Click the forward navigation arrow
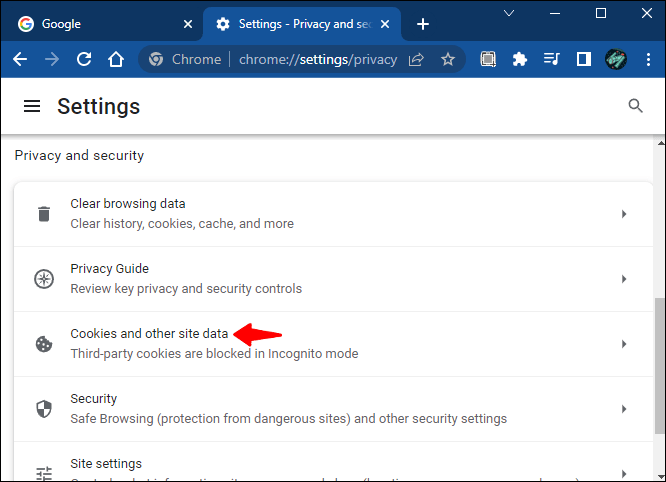Image resolution: width=666 pixels, height=482 pixels. coord(52,59)
